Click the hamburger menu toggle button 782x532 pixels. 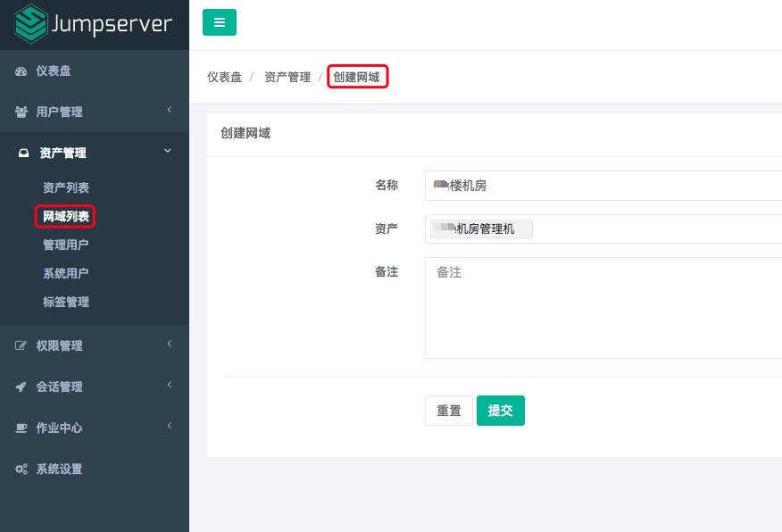(220, 22)
